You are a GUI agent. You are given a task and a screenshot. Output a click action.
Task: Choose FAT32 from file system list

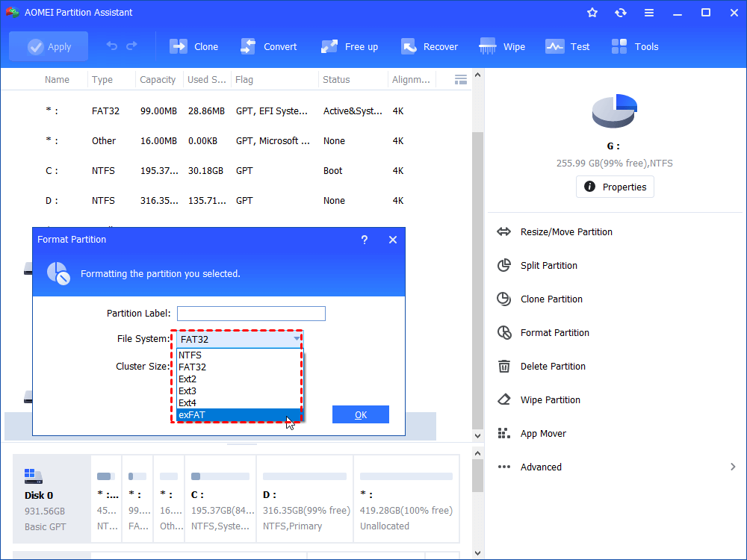point(240,367)
